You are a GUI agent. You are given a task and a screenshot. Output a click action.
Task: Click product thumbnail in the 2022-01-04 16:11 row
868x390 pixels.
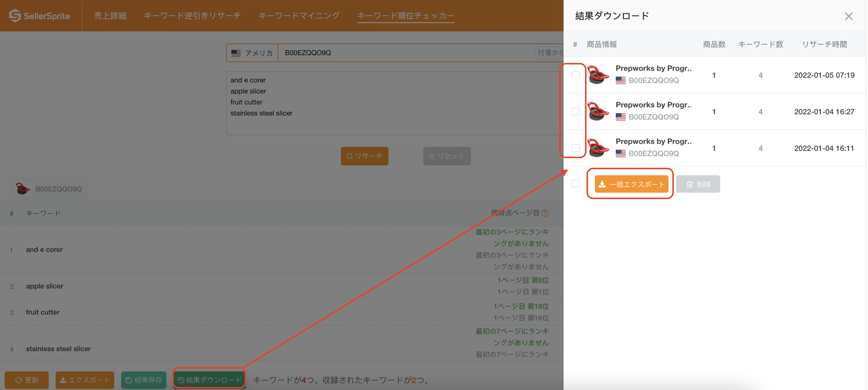point(598,148)
